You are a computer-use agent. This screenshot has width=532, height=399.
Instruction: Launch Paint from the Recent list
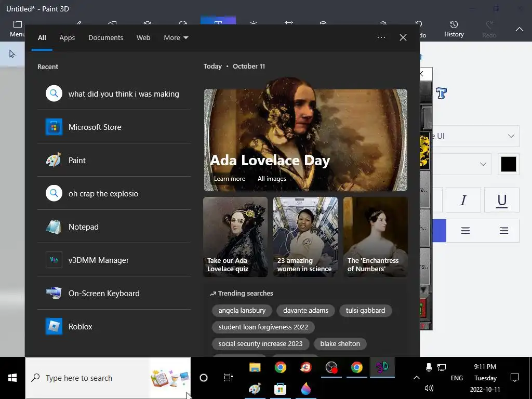(x=114, y=160)
